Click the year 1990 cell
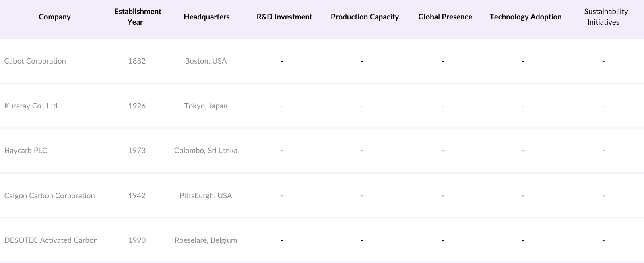Viewport: 644px width, 263px height. (x=137, y=240)
